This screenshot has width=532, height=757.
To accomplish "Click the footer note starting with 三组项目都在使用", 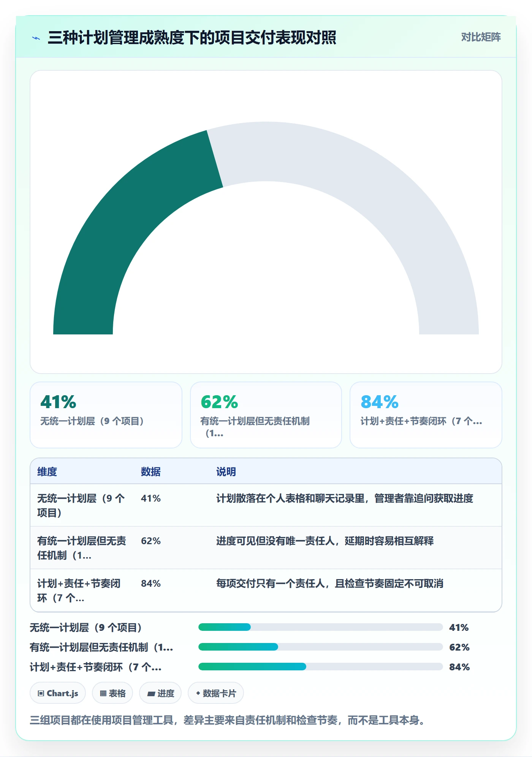I will 227,720.
